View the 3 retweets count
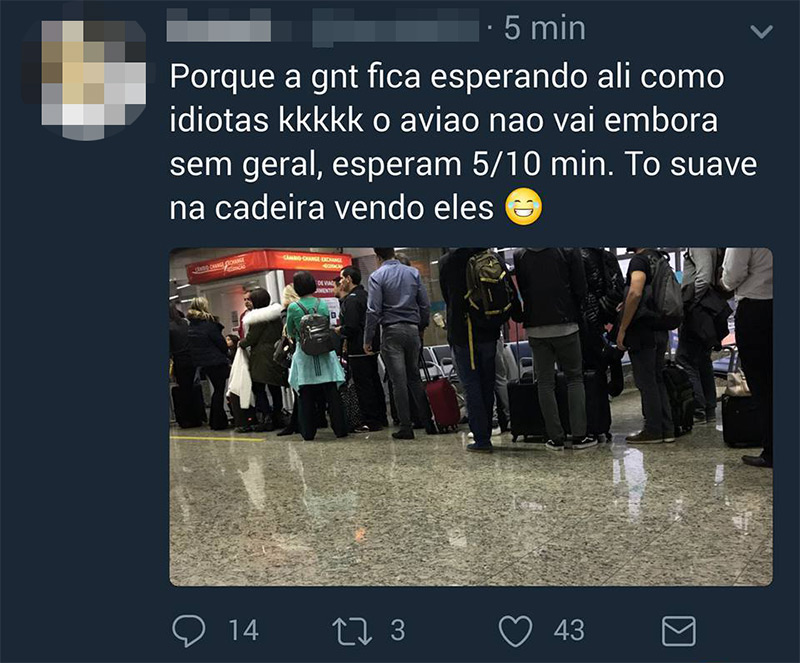Screen dimensions: 800x663 [398, 630]
